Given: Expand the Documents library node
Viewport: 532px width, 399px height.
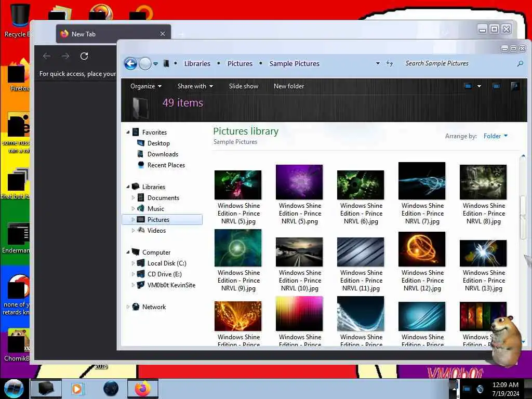Looking at the screenshot, I should 133,197.
